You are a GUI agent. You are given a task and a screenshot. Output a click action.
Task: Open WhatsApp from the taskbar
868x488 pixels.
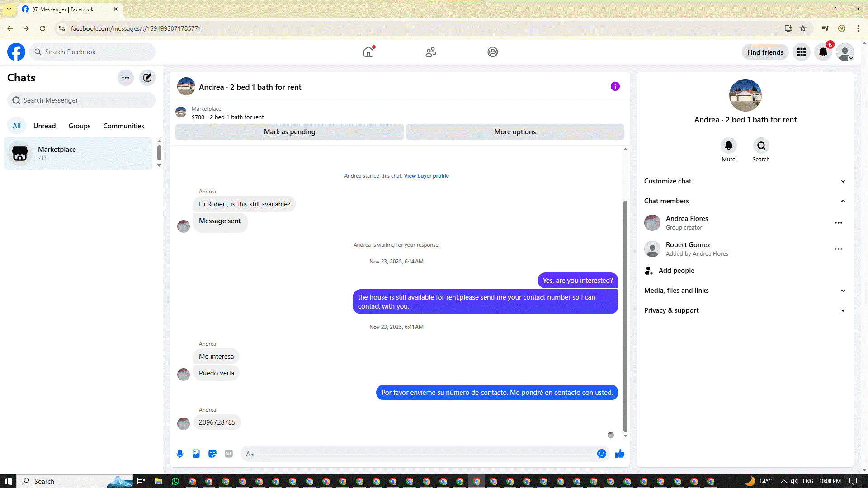pos(175,481)
